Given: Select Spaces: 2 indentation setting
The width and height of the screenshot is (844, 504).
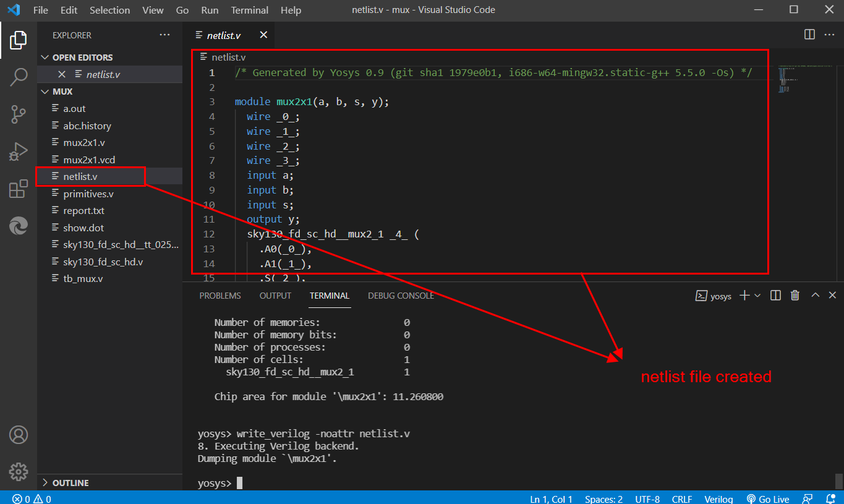Looking at the screenshot, I should (603, 499).
